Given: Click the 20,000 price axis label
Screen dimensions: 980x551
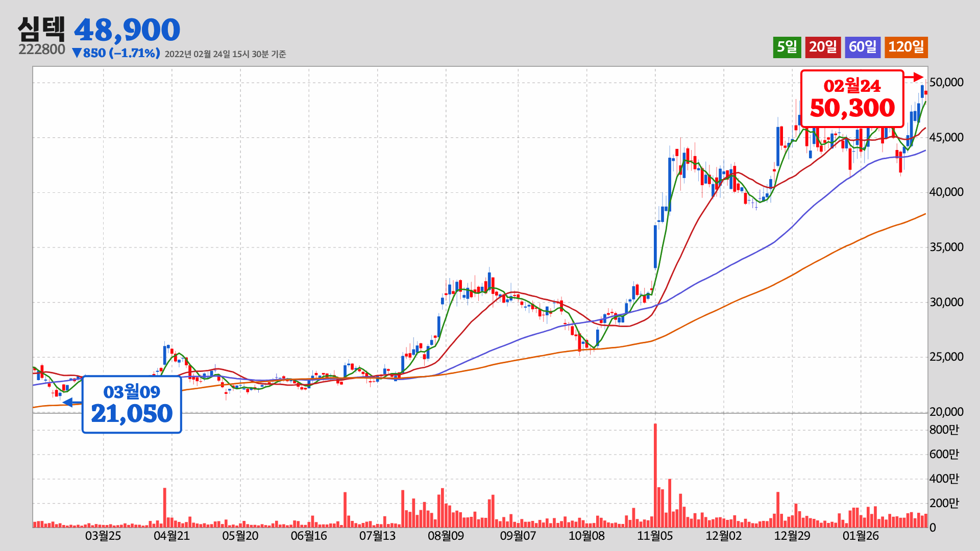Looking at the screenshot, I should pyautogui.click(x=946, y=412).
